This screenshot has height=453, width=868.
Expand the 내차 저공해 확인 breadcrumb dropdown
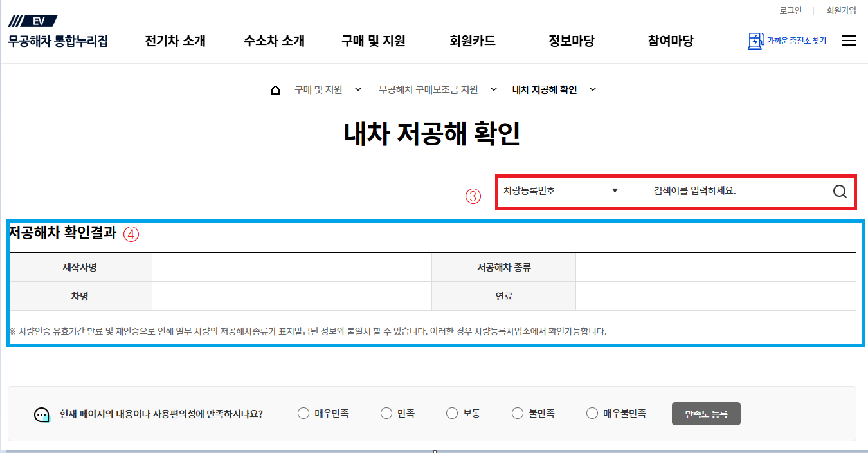point(593,89)
